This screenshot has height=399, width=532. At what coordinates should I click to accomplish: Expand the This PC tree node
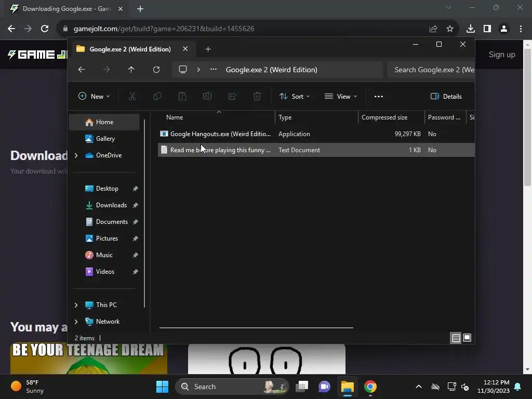tap(76, 305)
